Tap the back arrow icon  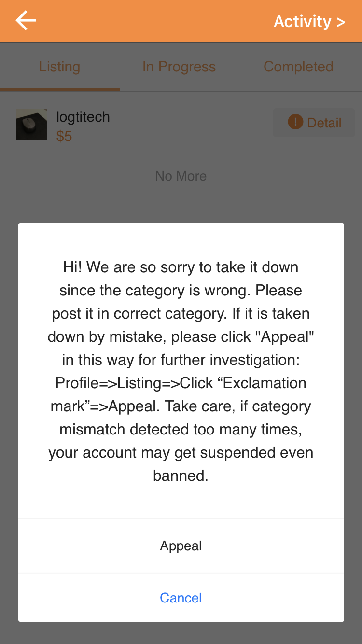coord(26,21)
